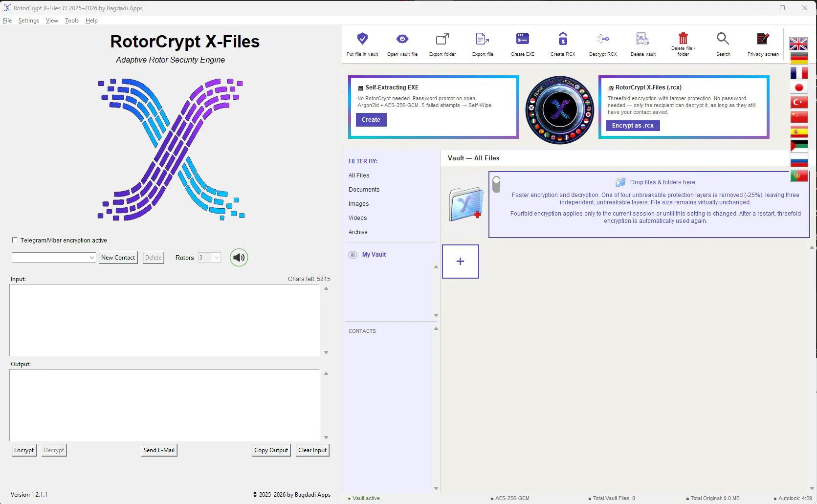Screen dimensions: 817x504
Task: Filter vault by Documents
Action: pos(364,190)
